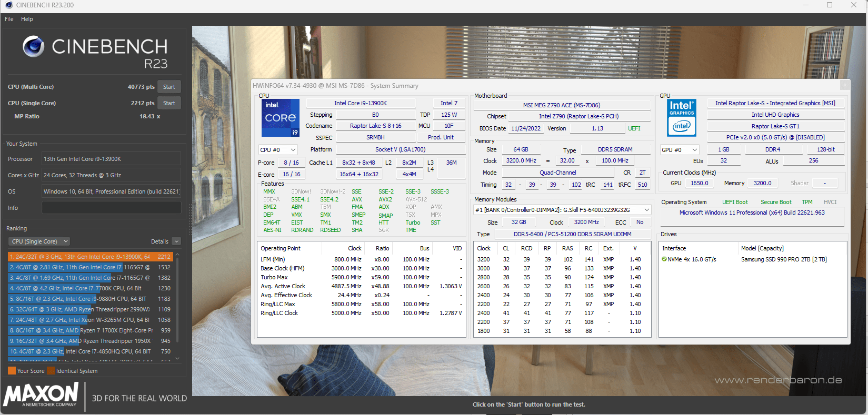868x415 pixels.
Task: Click the Maxon company logo
Action: click(41, 394)
